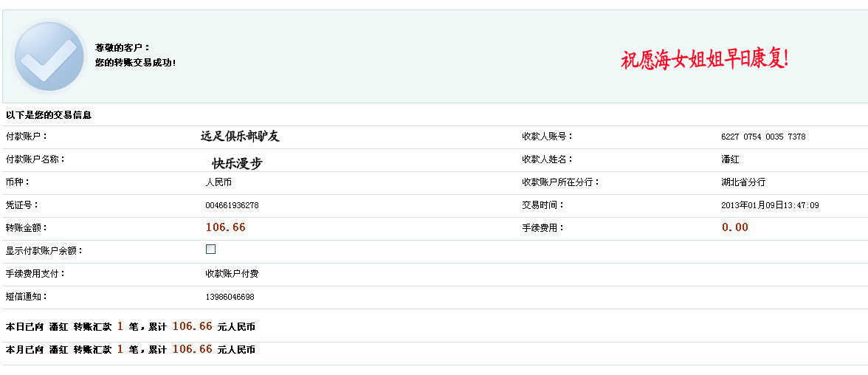Click the payer account 远足俱乐部驴友 text
Screen dimensions: 868x375
241,137
